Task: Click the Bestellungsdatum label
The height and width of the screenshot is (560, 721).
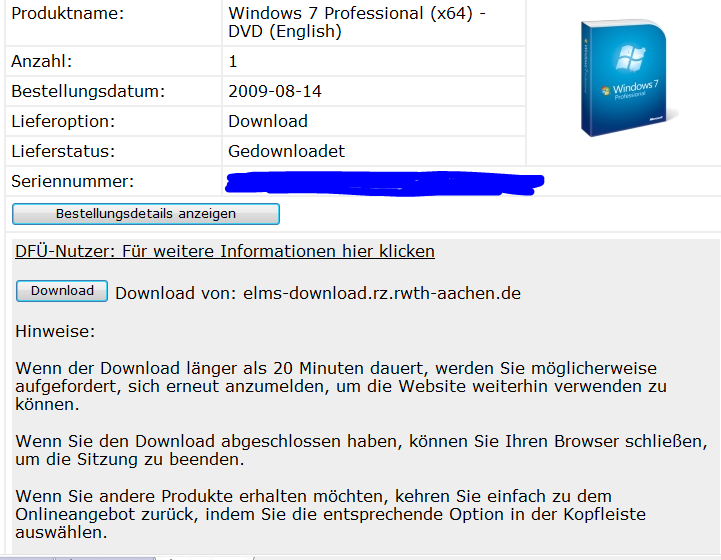Action: click(x=88, y=92)
